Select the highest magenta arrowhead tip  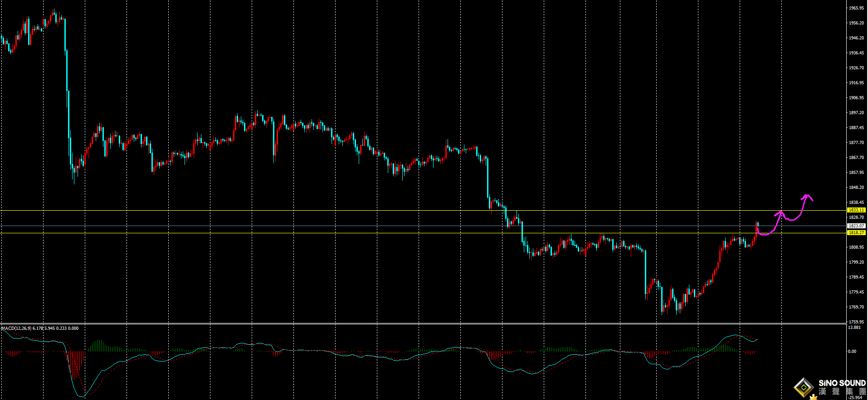[806, 195]
